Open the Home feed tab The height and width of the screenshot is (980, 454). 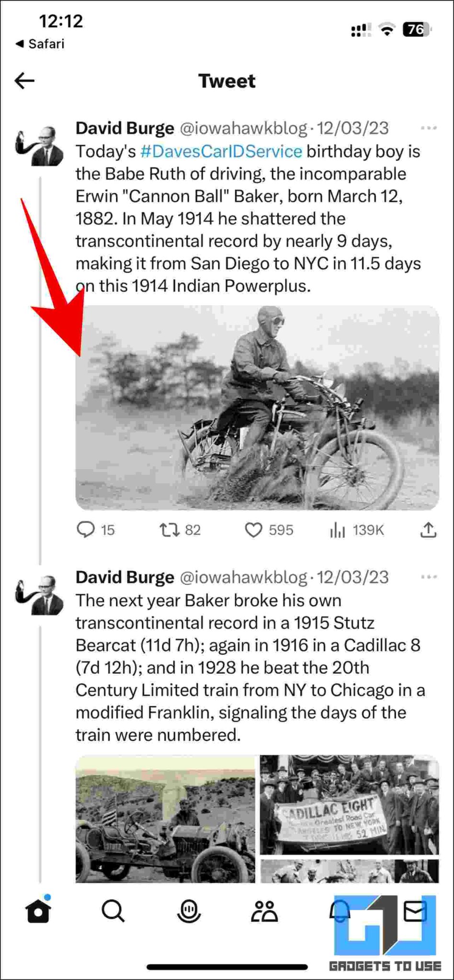[39, 910]
